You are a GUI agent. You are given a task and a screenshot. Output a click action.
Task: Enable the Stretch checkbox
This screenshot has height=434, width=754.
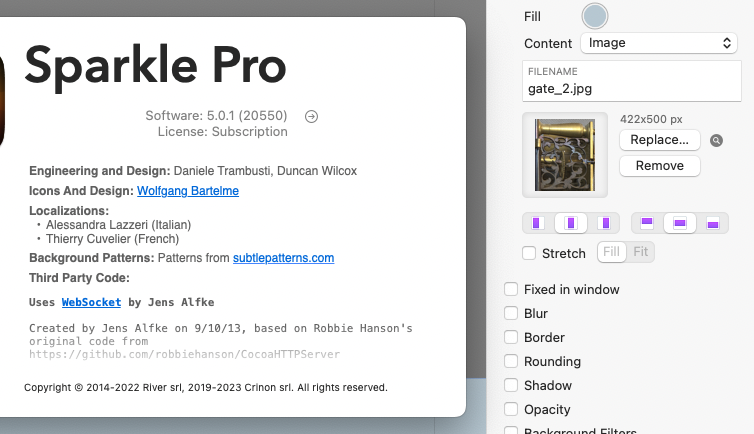point(529,253)
